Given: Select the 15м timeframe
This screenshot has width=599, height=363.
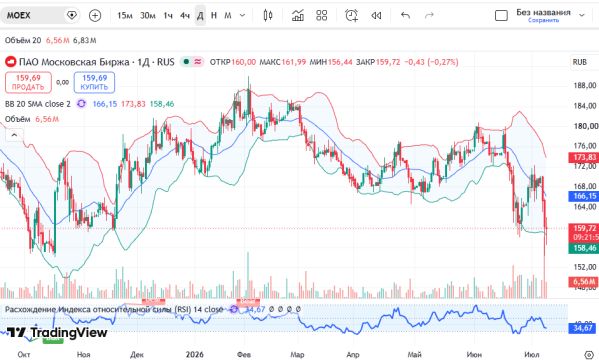Looking at the screenshot, I should click(x=125, y=16).
